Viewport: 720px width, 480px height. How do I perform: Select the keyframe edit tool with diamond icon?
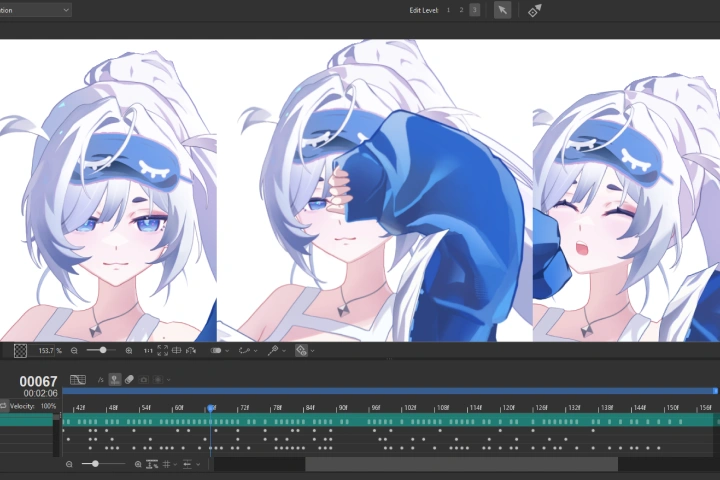pyautogui.click(x=534, y=10)
